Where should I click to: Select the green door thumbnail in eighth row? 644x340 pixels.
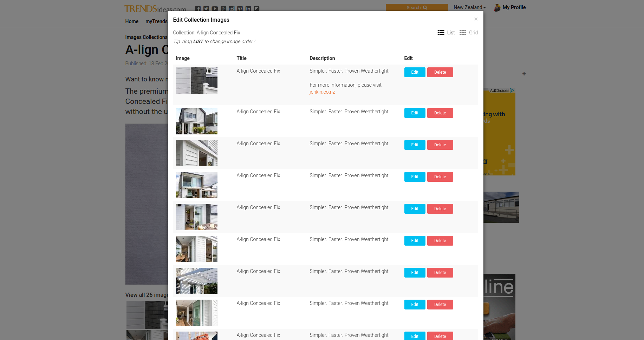(197, 313)
